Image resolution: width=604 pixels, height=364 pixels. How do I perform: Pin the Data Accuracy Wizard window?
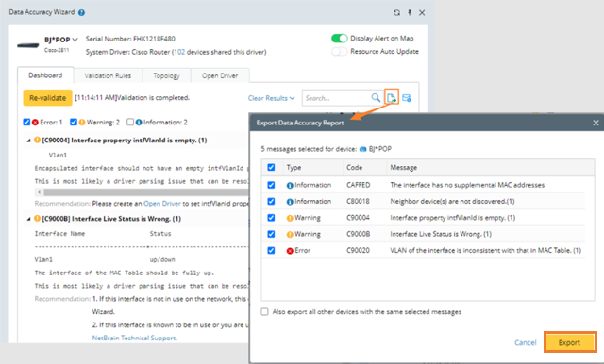pyautogui.click(x=410, y=12)
